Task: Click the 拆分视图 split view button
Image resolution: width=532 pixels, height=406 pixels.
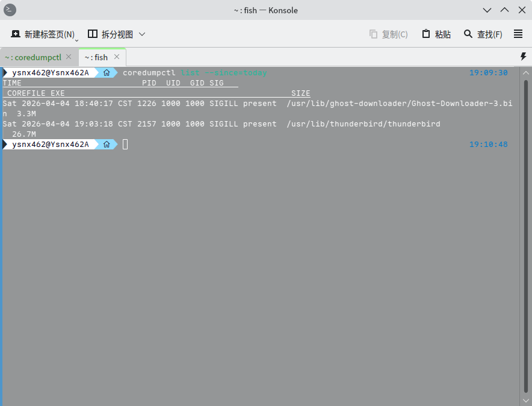Action: (110, 34)
